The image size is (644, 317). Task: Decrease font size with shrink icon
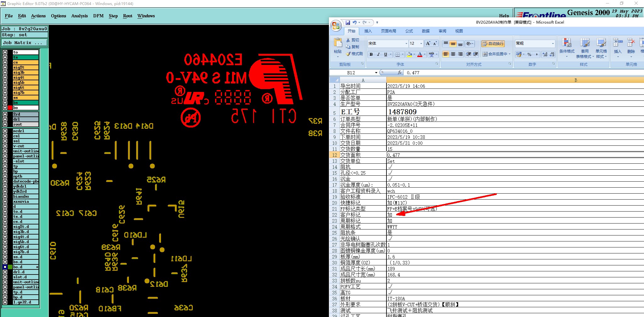click(x=435, y=43)
